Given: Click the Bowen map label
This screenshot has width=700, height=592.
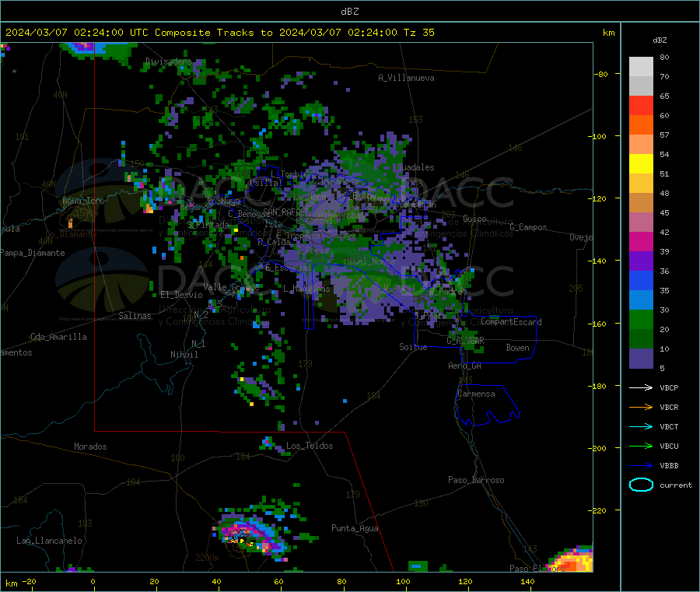Looking at the screenshot, I should click(517, 347).
